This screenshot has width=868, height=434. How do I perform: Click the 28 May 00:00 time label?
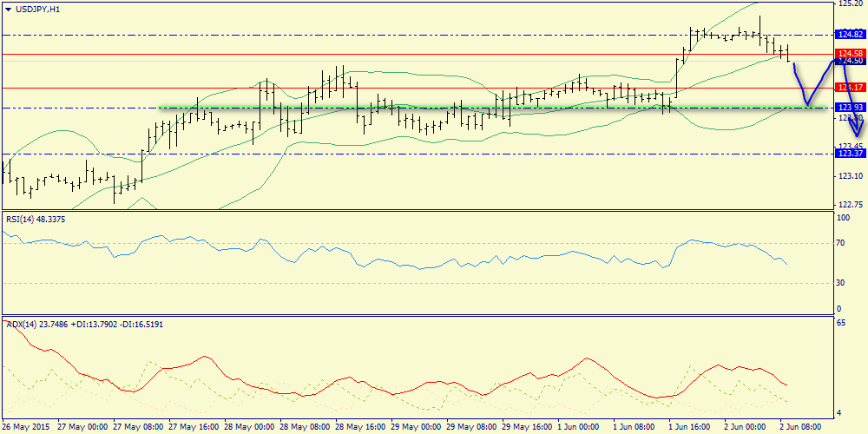point(249,427)
